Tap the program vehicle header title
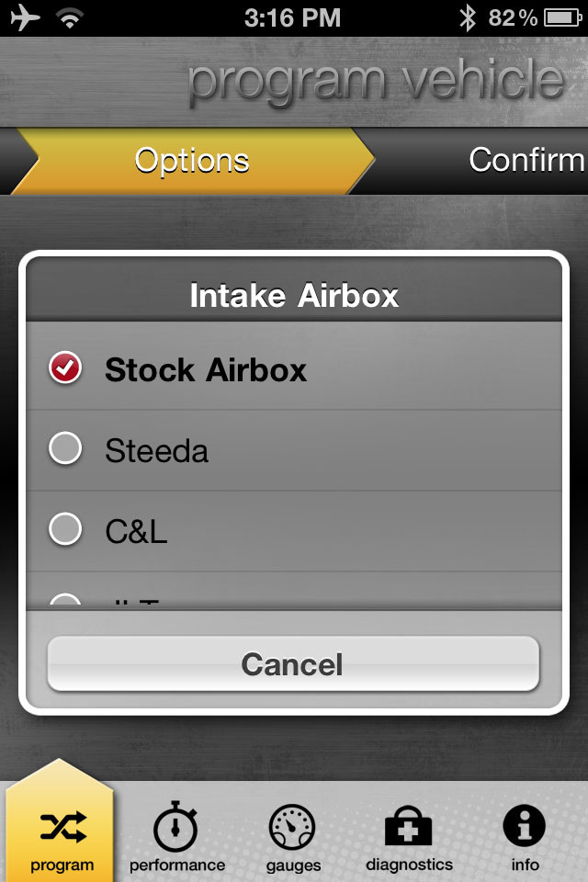This screenshot has width=588, height=882. click(x=376, y=82)
